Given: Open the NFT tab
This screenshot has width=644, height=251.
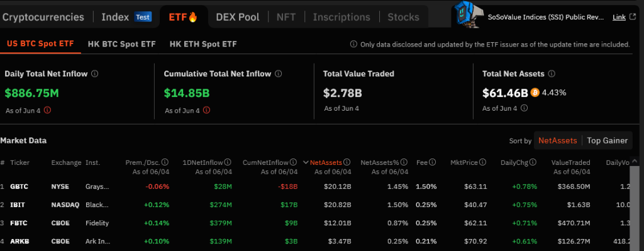Looking at the screenshot, I should tap(286, 17).
